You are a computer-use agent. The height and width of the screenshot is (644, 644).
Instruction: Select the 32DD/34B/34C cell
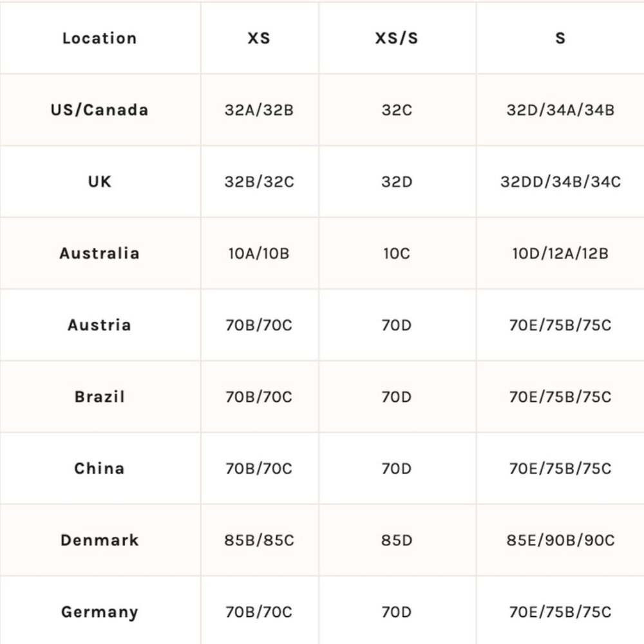point(560,182)
